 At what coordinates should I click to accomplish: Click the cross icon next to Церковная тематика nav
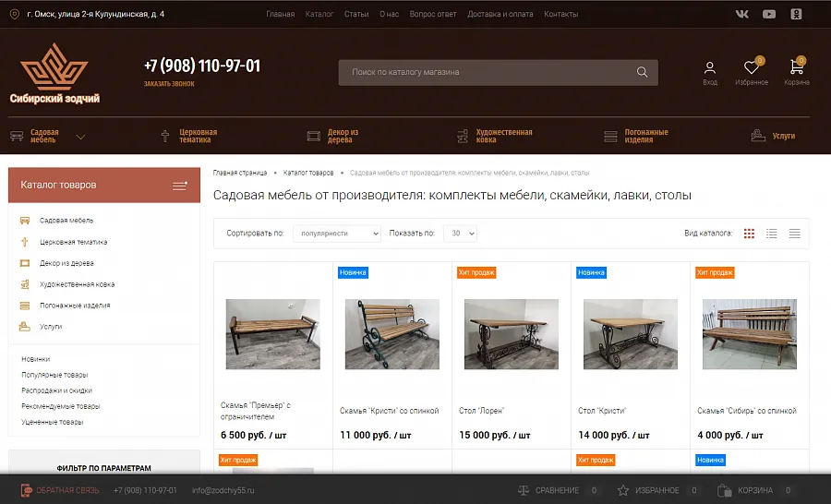coord(165,137)
